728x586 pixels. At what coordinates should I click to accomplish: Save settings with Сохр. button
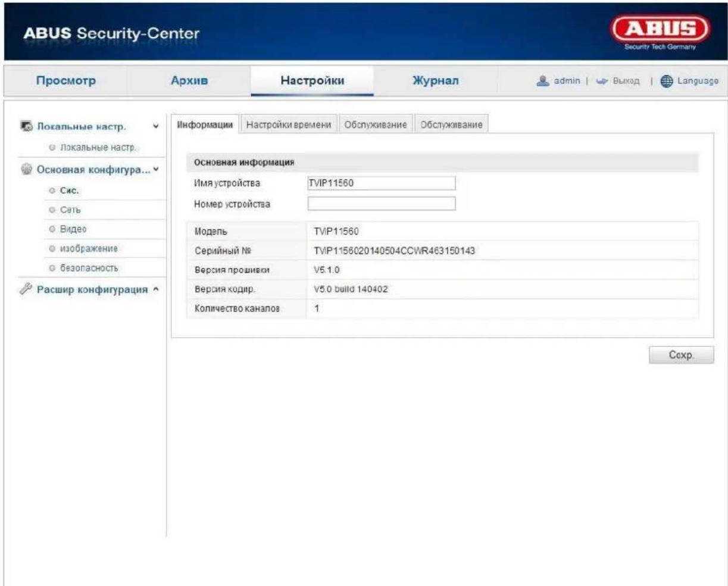point(681,354)
